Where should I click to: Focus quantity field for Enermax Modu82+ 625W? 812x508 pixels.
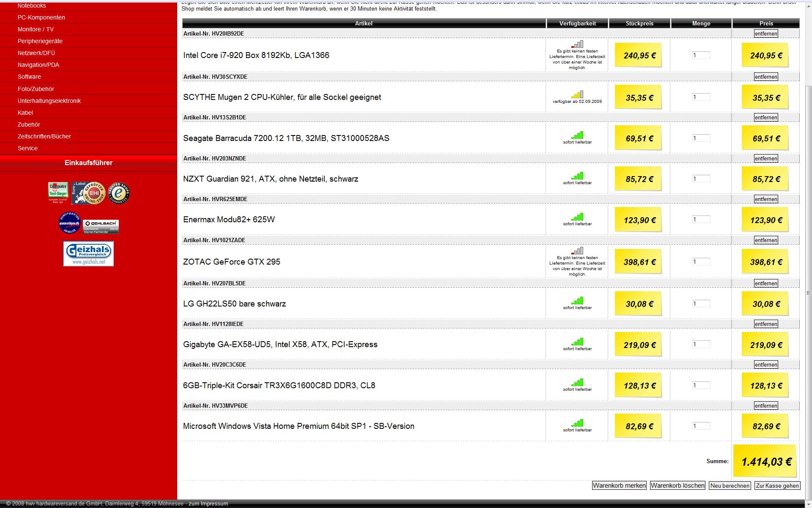(701, 219)
